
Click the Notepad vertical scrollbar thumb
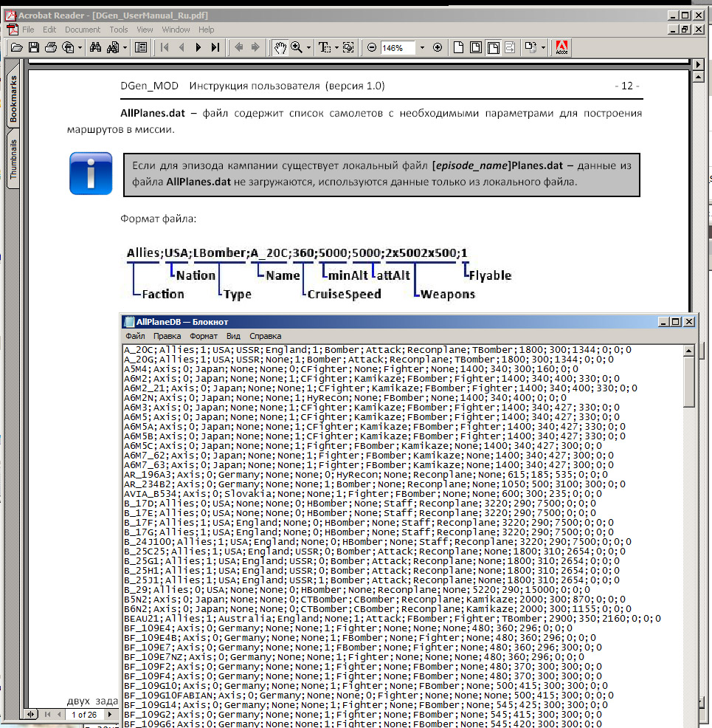coord(689,382)
